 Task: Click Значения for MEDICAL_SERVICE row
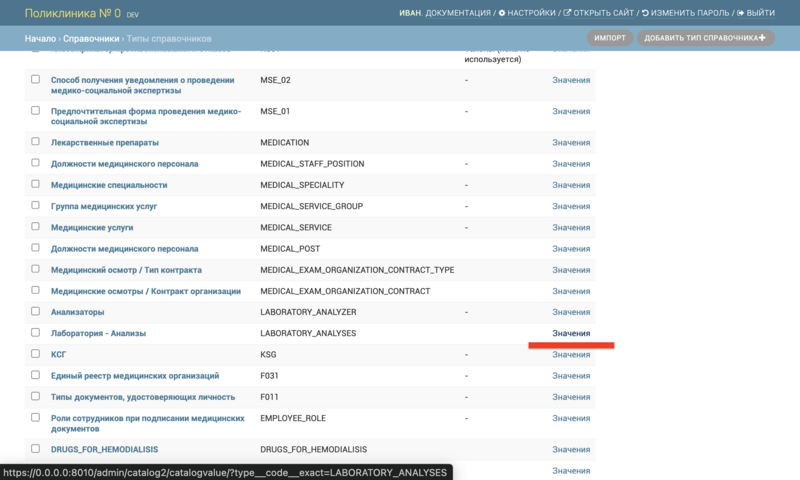pos(571,228)
